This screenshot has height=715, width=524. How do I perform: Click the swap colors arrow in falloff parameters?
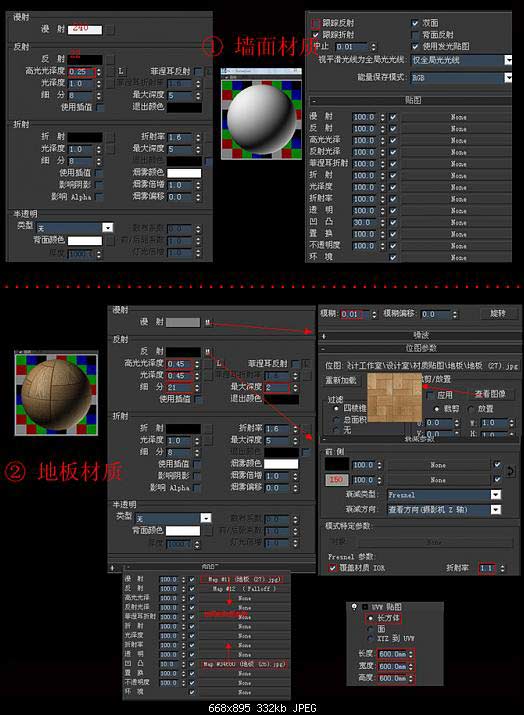coord(510,471)
